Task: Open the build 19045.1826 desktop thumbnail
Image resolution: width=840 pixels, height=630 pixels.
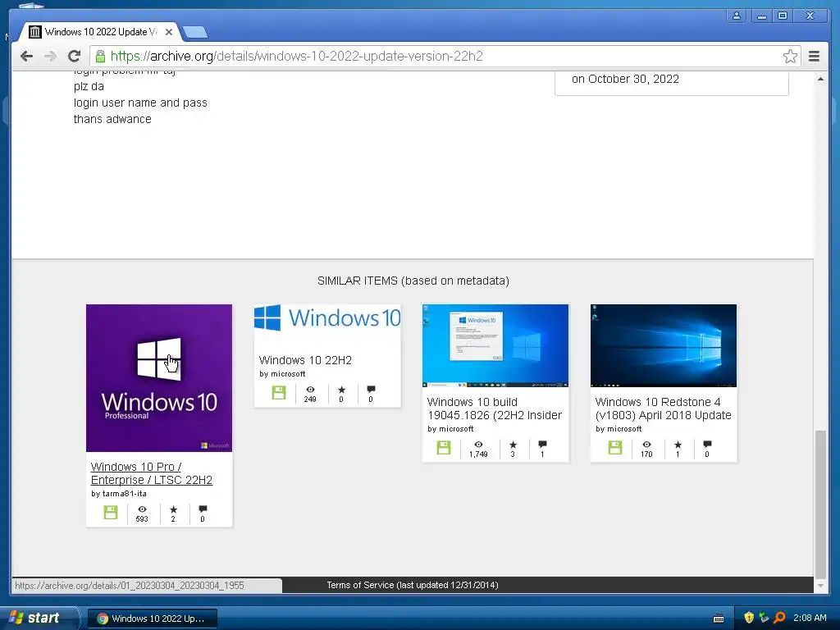Action: pos(495,345)
